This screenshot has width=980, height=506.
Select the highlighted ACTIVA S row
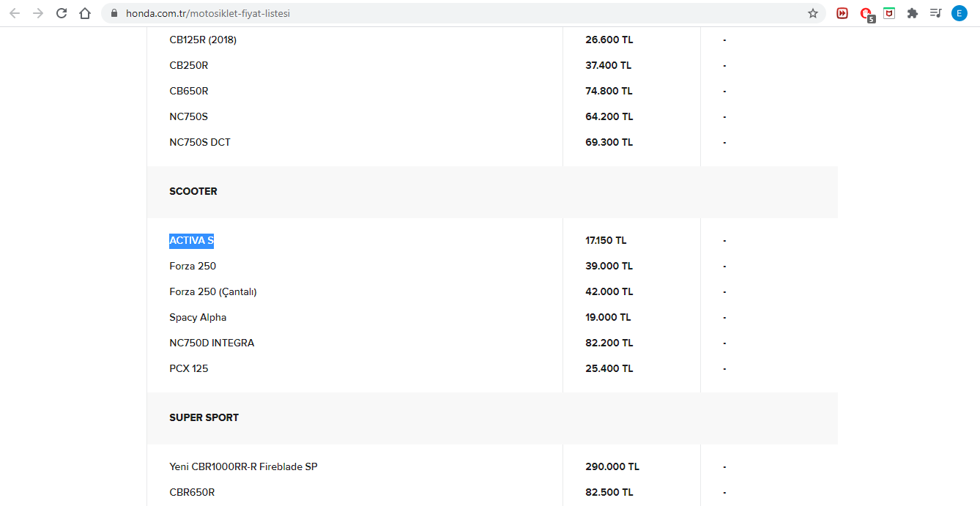[492, 240]
